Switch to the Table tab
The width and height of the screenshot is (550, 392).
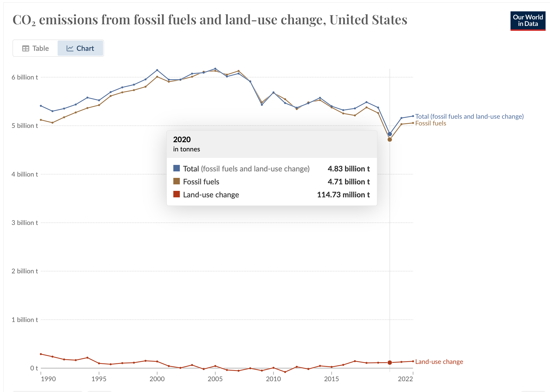(x=35, y=48)
